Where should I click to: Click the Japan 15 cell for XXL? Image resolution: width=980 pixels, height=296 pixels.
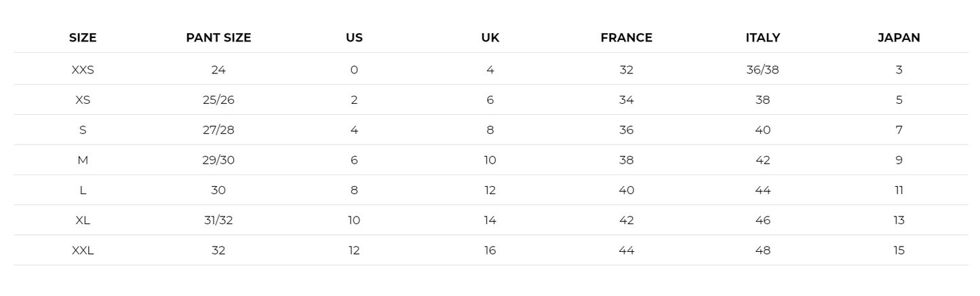899,251
